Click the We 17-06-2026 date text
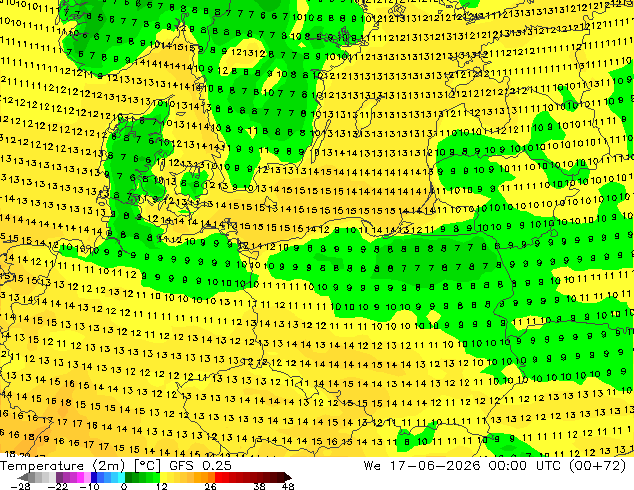634x490 pixels. [422, 466]
